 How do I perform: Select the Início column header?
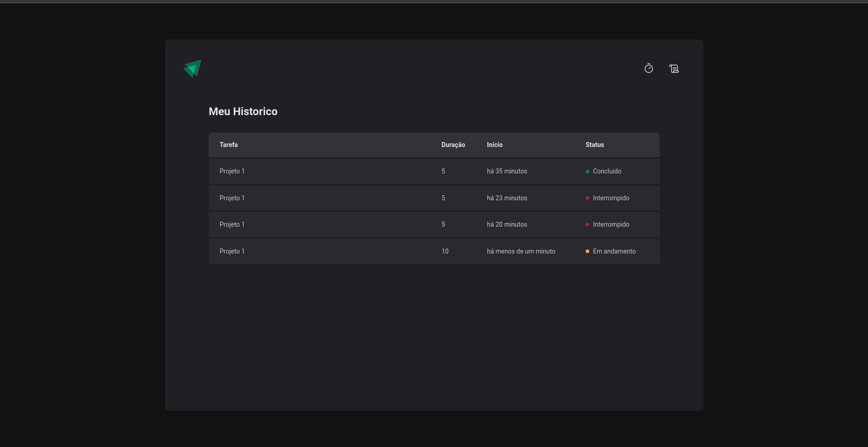495,145
